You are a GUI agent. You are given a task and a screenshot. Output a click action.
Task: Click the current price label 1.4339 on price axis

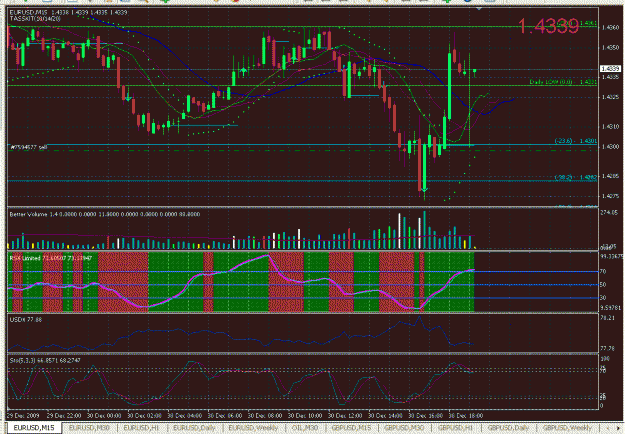pos(610,69)
